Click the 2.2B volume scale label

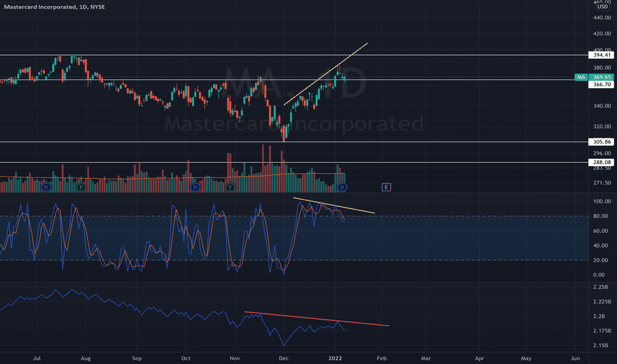tap(599, 316)
